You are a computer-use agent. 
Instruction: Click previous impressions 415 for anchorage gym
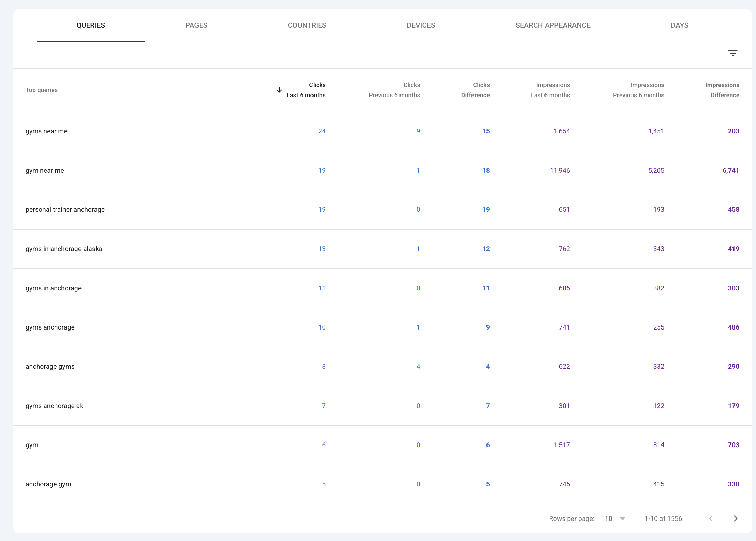[x=659, y=484]
